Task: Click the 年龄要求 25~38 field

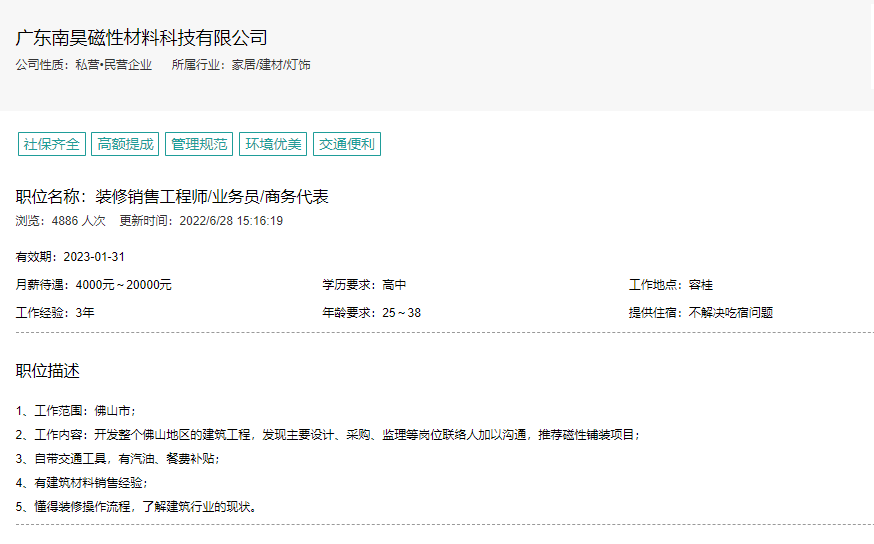Action: (371, 313)
